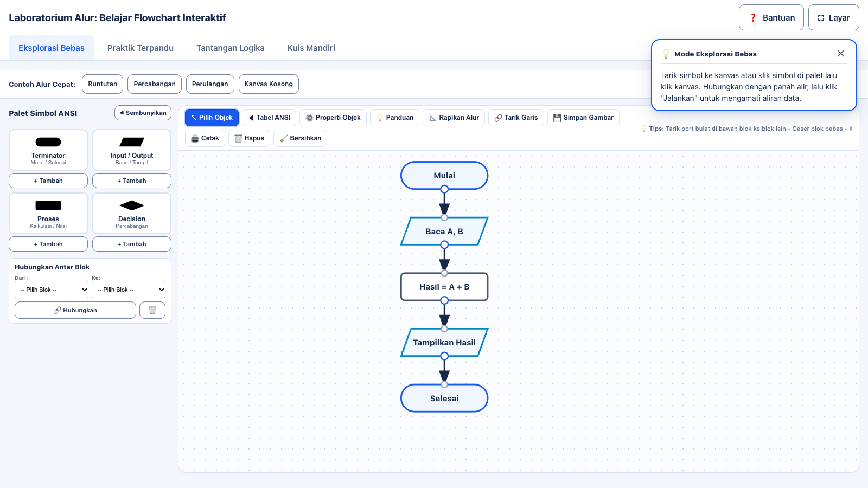The height and width of the screenshot is (488, 868).
Task: Load the Percabangan sample flow
Action: tap(155, 84)
